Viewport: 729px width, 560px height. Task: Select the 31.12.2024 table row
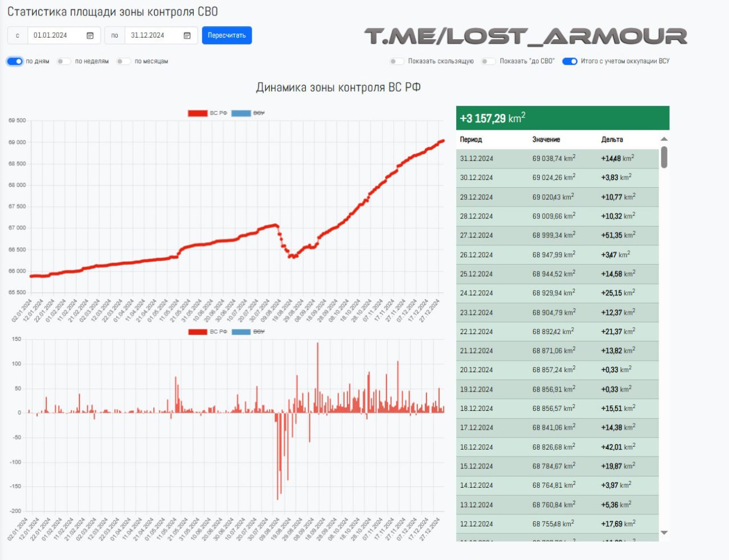click(x=557, y=159)
